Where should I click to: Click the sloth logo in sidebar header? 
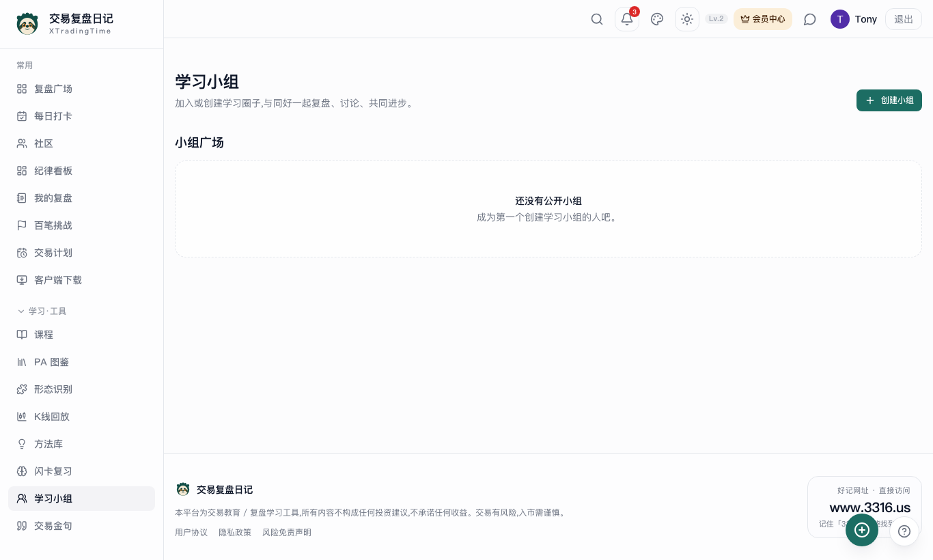[x=27, y=24]
